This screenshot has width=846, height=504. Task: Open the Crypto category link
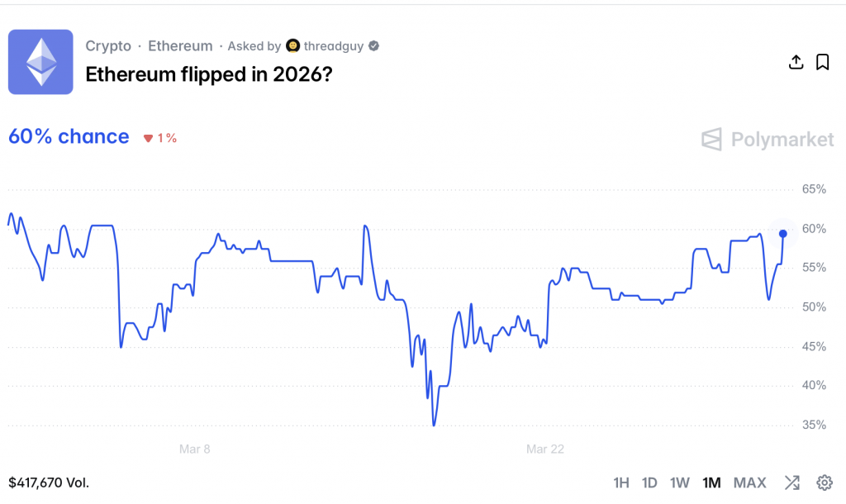point(108,46)
